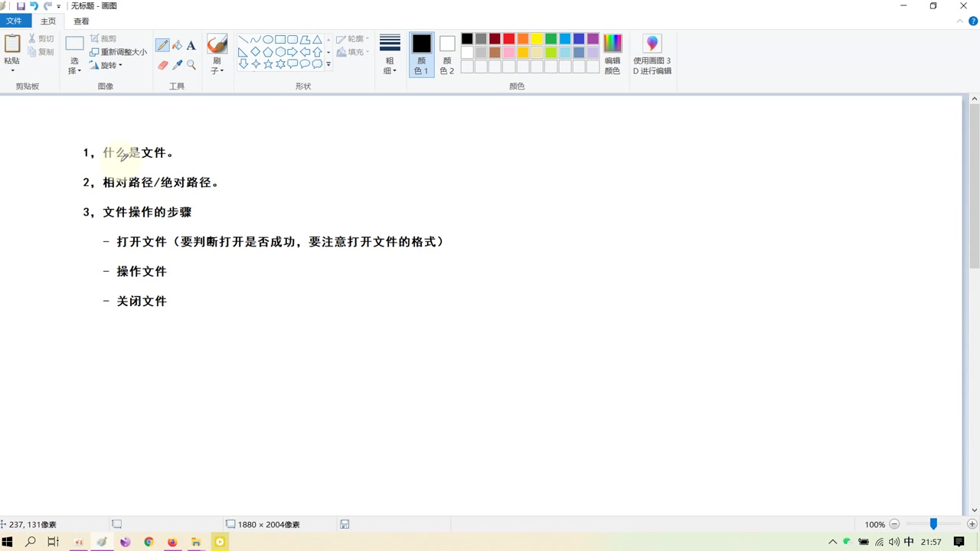Click the Paste clipboard icon
980x551 pixels.
(x=12, y=44)
